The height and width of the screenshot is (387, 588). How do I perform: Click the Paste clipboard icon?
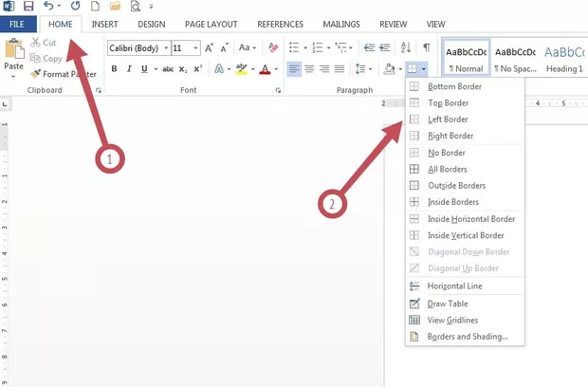[x=14, y=48]
